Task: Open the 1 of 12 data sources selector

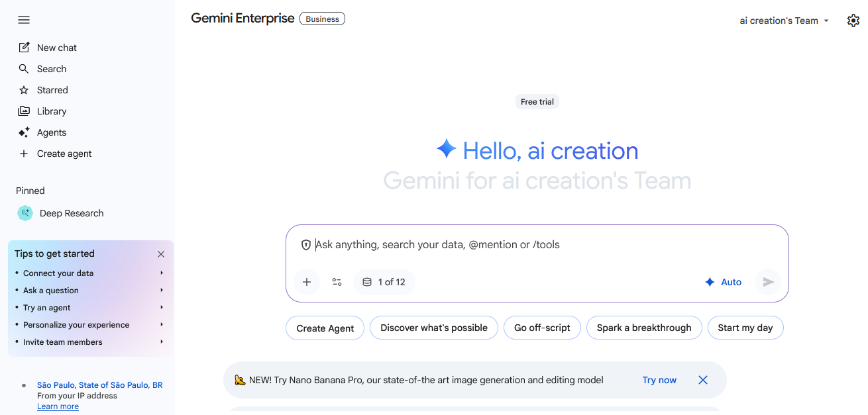Action: [384, 282]
